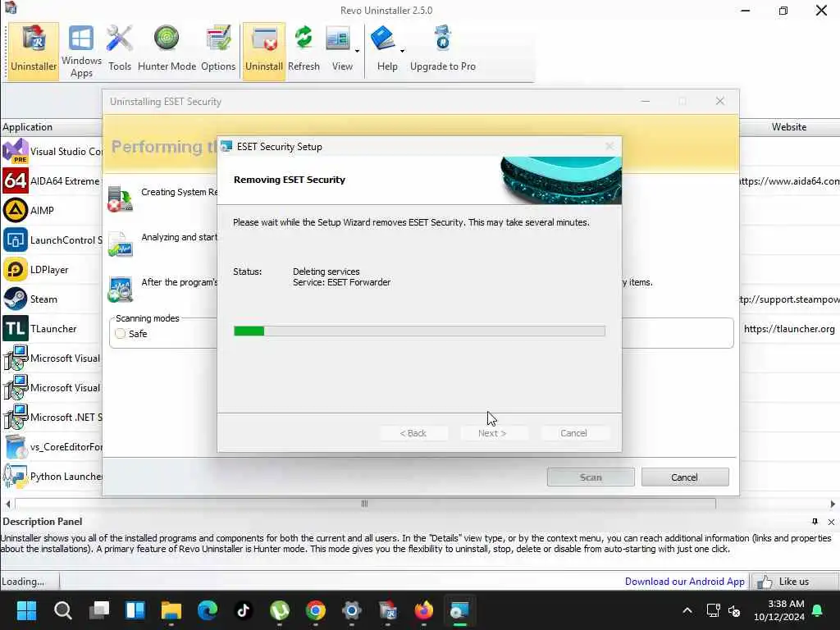Click the Like us button

794,582
